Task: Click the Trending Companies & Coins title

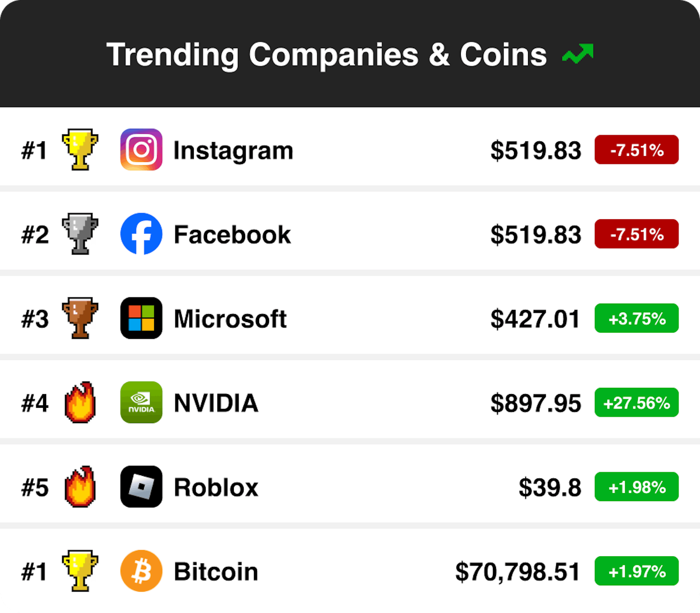Action: (326, 55)
